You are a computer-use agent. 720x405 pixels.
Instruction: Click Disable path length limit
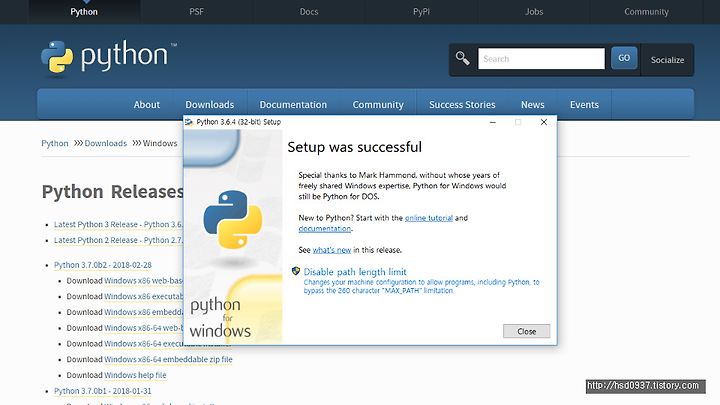click(x=355, y=272)
